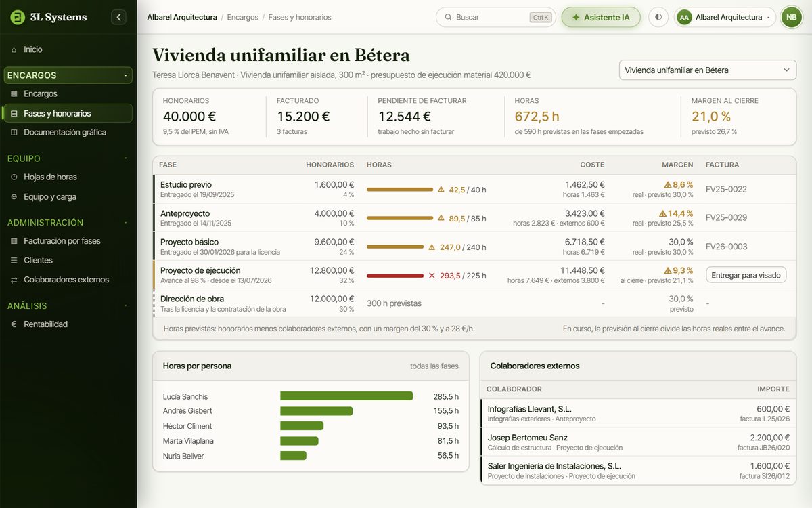Viewport: 812px width, 508px height.
Task: Open invoice FV25-0029
Action: point(726,218)
